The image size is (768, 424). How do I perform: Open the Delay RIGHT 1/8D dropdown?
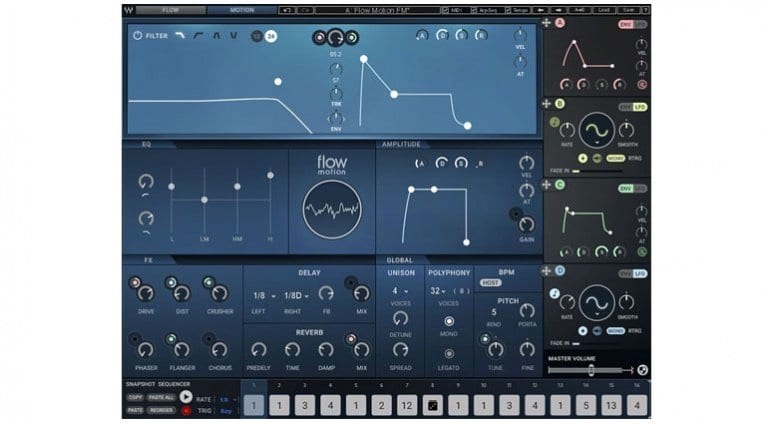296,296
